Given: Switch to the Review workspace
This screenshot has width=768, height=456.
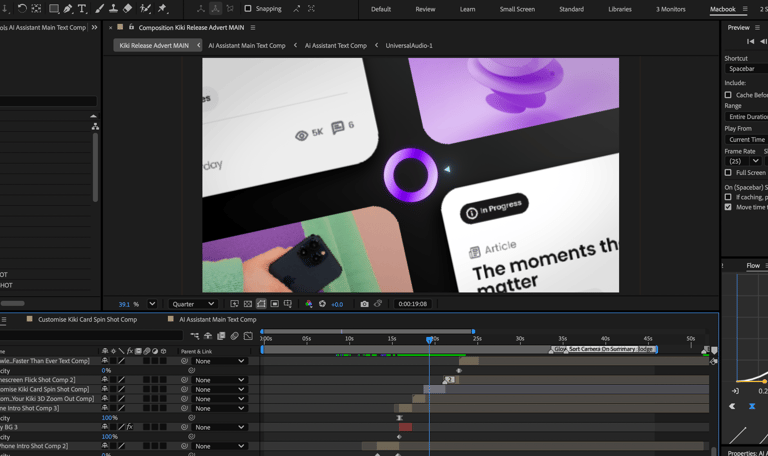Looking at the screenshot, I should pos(425,9).
